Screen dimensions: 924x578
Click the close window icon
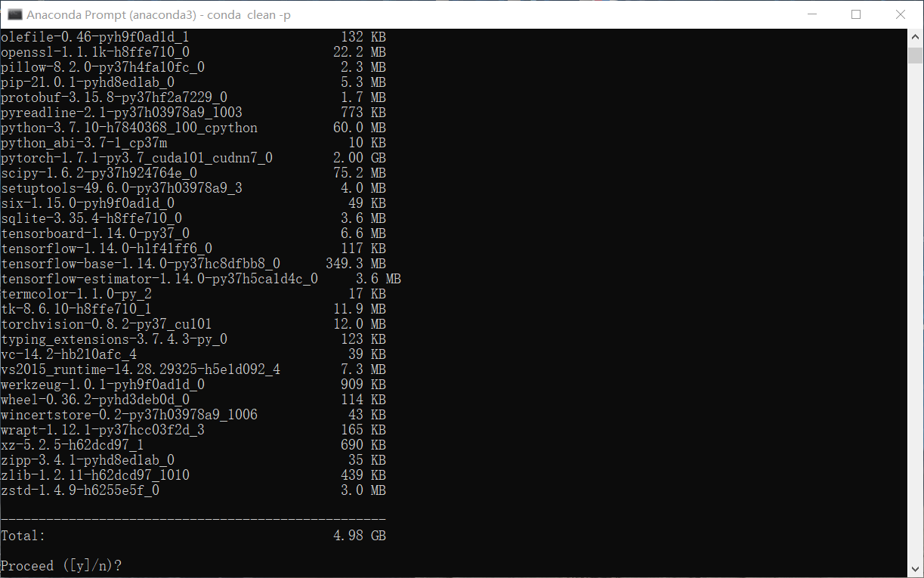(x=900, y=14)
